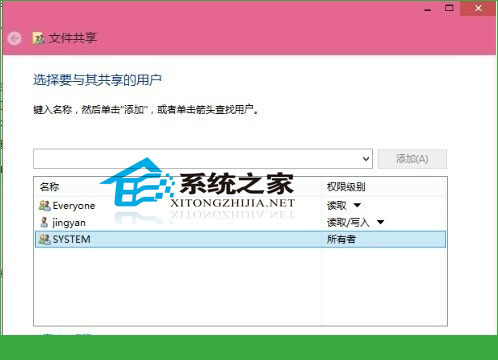Open Everyone's 读取 permission dropdown
498x360 pixels.
coord(357,205)
